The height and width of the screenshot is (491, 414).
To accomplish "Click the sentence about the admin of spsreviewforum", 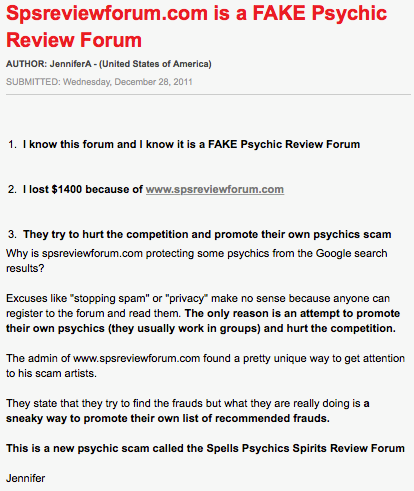I will [x=205, y=366].
